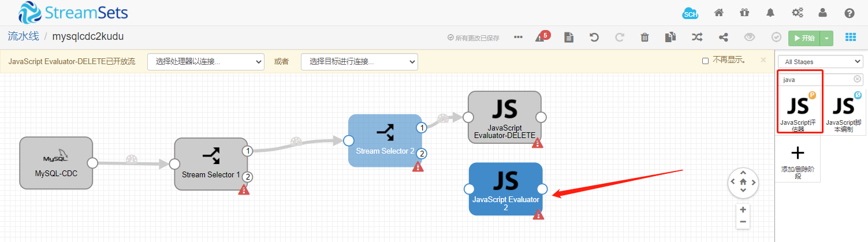
Task: Check the 不再显示 checkbox
Action: click(x=705, y=61)
